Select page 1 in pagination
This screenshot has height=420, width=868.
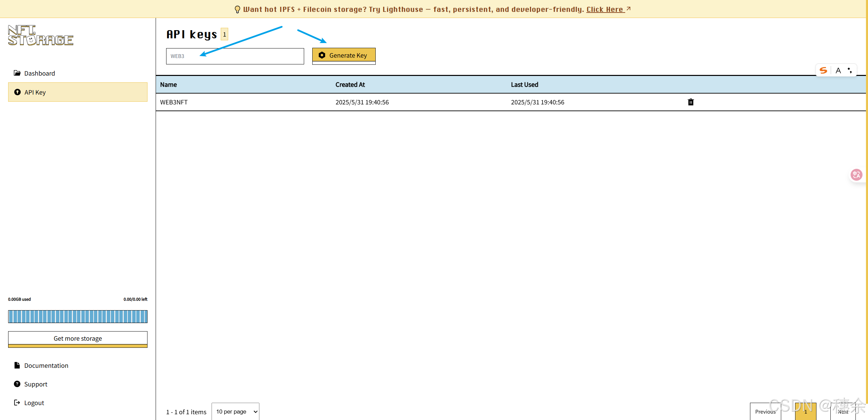point(805,411)
